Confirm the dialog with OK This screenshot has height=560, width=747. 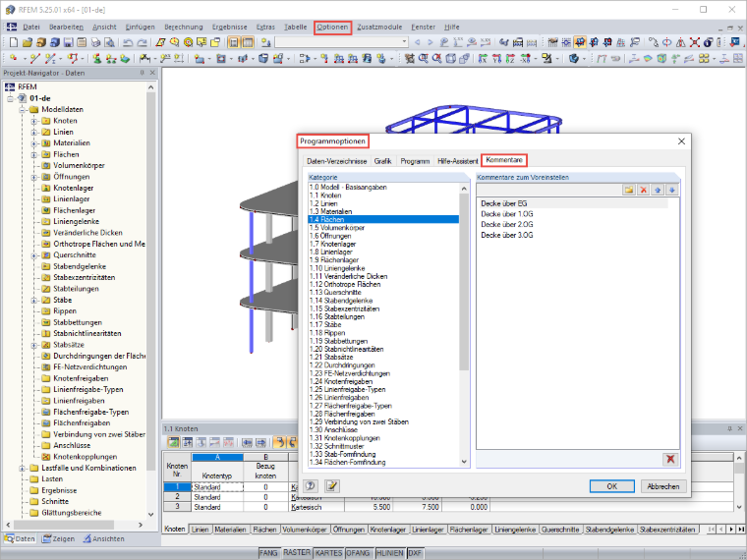click(611, 486)
